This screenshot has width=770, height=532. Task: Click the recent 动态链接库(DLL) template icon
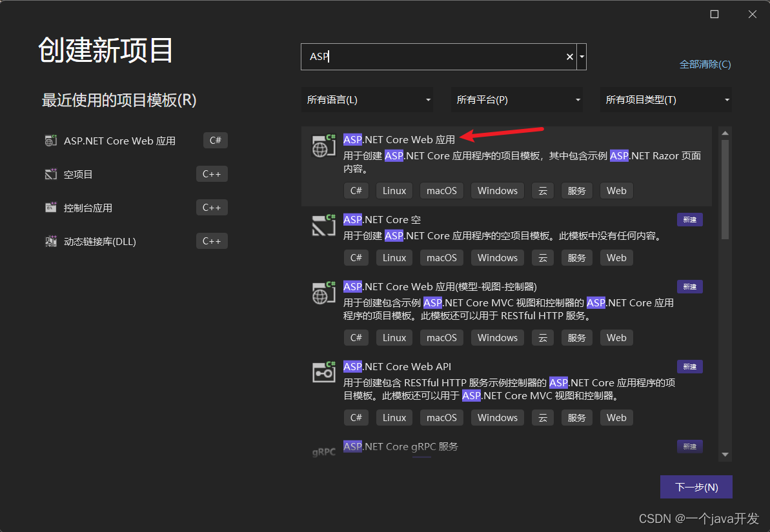tap(50, 241)
